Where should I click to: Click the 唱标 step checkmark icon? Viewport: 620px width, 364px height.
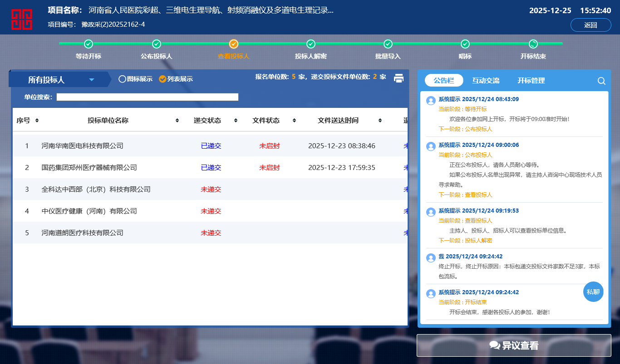pos(465,44)
